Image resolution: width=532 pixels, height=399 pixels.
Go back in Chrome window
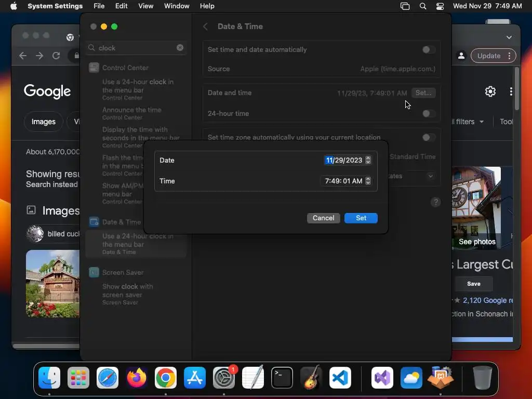pyautogui.click(x=23, y=56)
